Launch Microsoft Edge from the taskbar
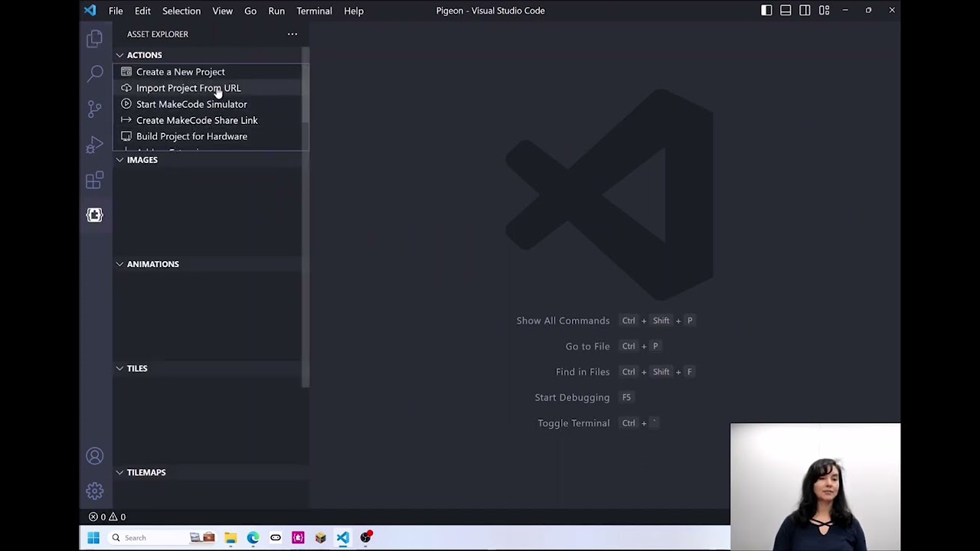This screenshot has height=551, width=980. pyautogui.click(x=253, y=538)
